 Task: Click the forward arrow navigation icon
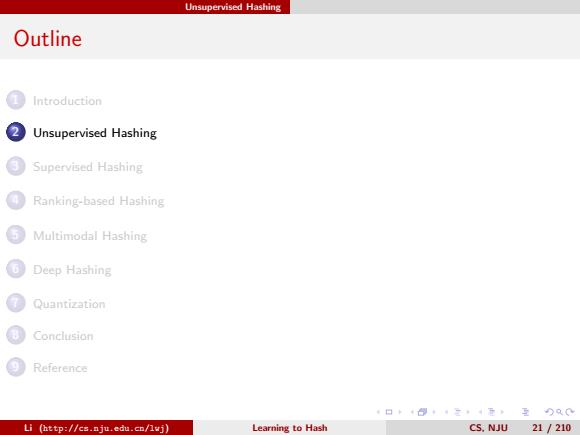pos(570,412)
